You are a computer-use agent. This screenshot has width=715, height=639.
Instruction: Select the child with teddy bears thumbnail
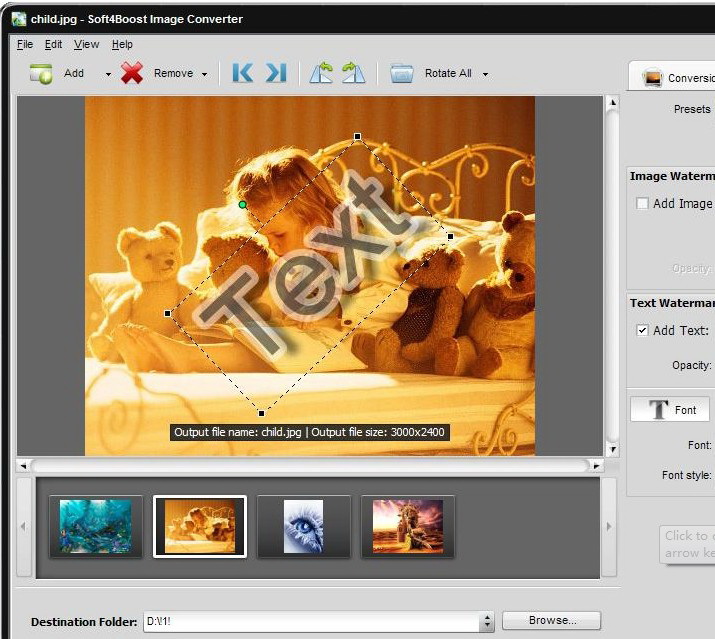(x=200, y=526)
